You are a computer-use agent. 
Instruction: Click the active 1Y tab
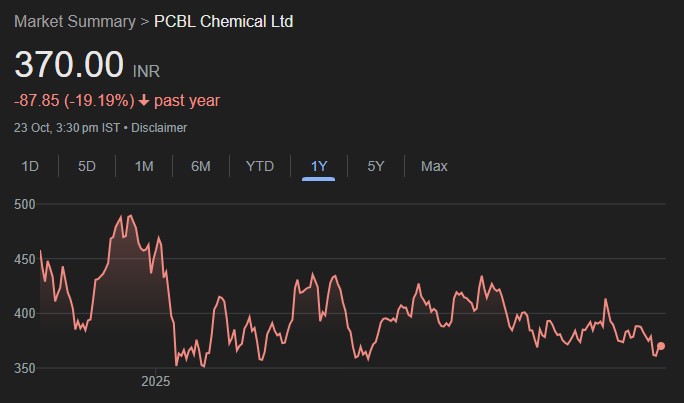[x=319, y=166]
